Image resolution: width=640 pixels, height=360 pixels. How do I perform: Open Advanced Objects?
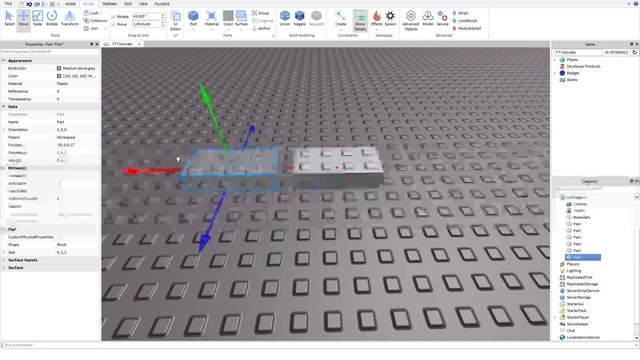click(x=411, y=20)
